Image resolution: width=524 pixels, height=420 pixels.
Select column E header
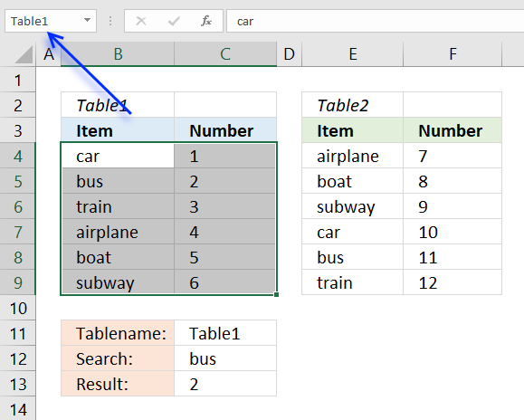(x=353, y=54)
